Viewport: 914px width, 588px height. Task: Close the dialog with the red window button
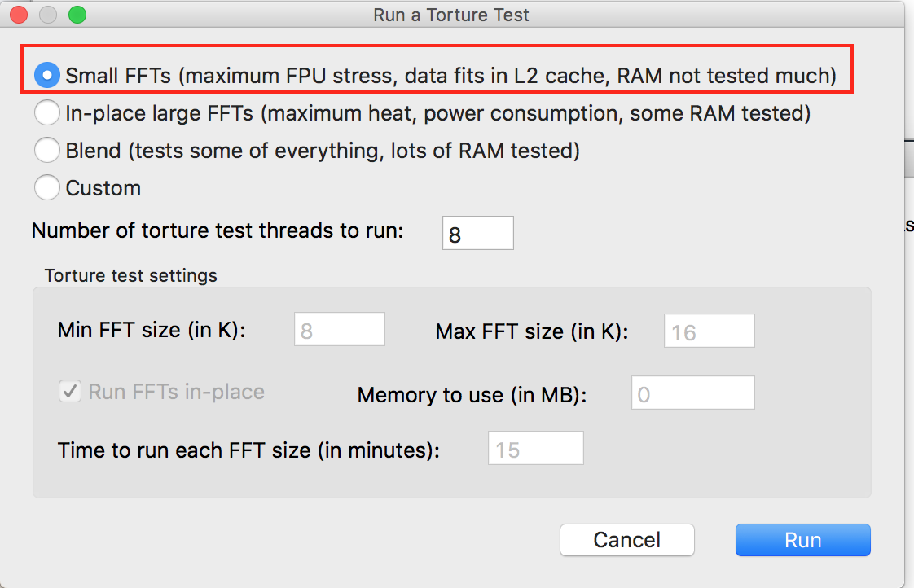(19, 15)
